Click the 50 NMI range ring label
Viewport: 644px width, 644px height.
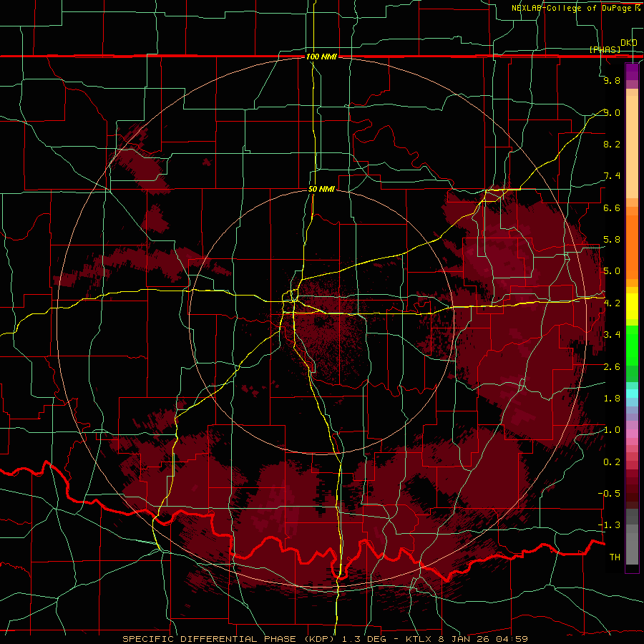(321, 189)
